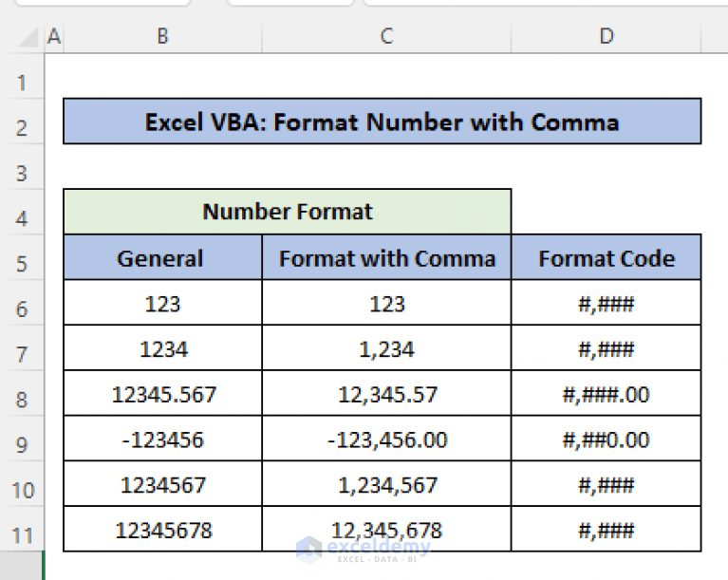Screen dimensions: 728x580
Task: Select cell with value 12345678
Action: click(162, 530)
